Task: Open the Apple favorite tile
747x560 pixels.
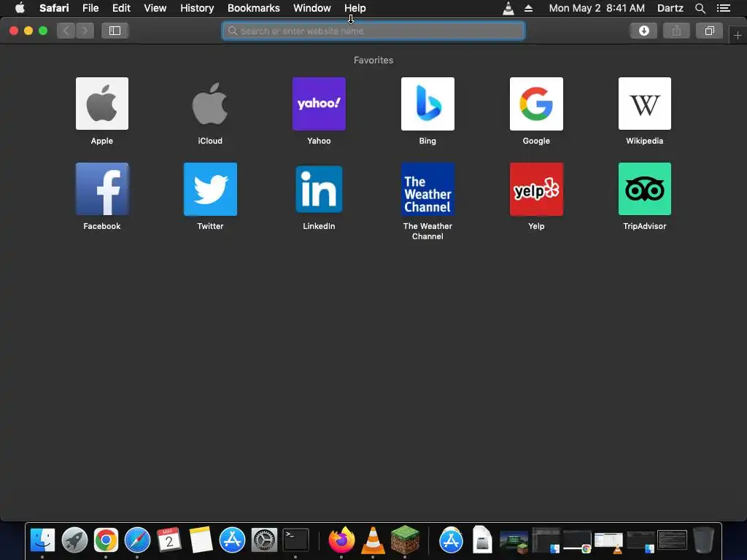Action: coord(102,104)
